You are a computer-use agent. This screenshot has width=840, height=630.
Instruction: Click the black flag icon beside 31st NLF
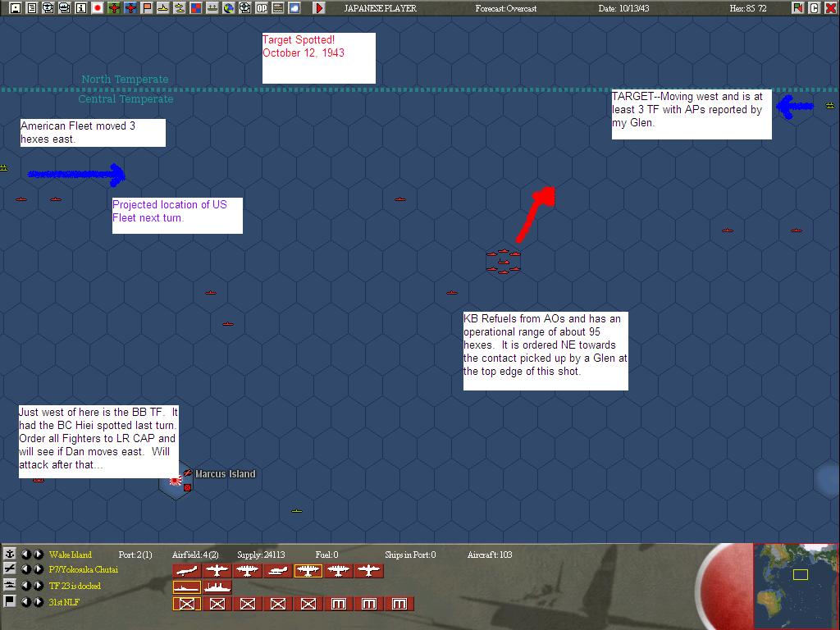(10, 601)
